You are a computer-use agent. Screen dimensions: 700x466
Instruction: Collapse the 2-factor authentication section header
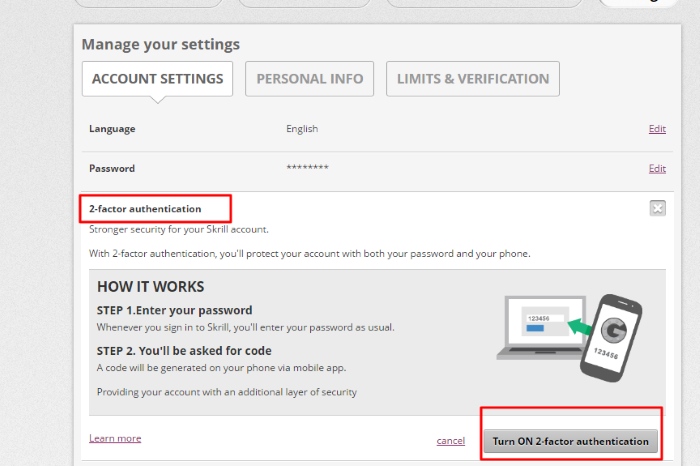click(x=145, y=209)
